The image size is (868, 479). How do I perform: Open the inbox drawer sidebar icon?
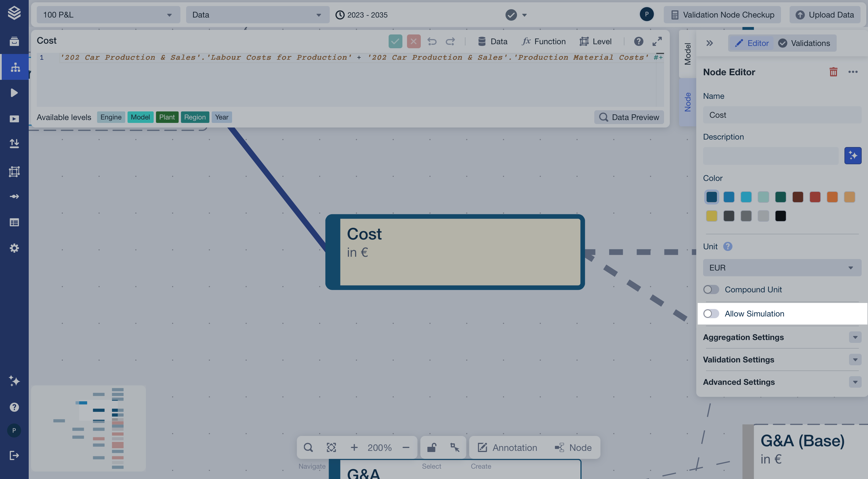(14, 41)
